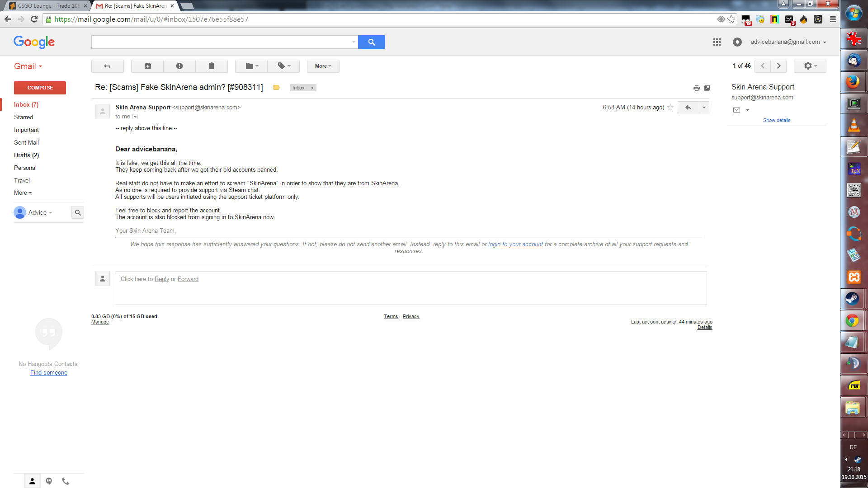Remove the Inbox label with x
The height and width of the screenshot is (488, 868).
(312, 88)
